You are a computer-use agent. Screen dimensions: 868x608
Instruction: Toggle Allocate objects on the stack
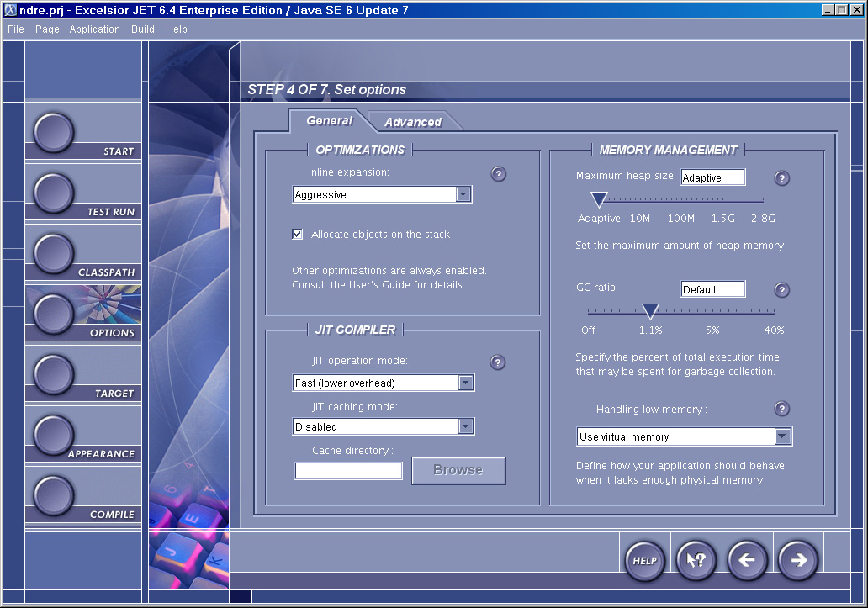[297, 234]
